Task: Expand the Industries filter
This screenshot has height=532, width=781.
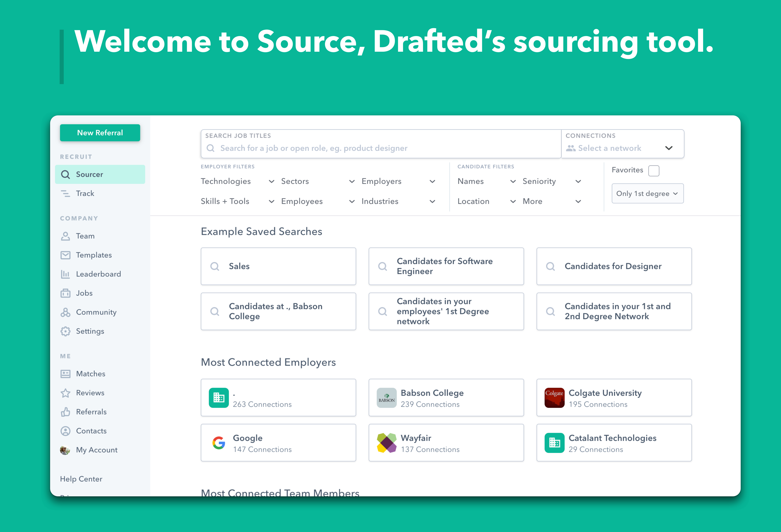Action: click(x=399, y=202)
